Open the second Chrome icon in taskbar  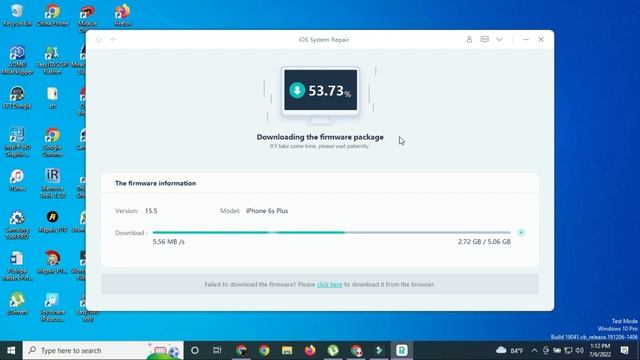pos(264,351)
